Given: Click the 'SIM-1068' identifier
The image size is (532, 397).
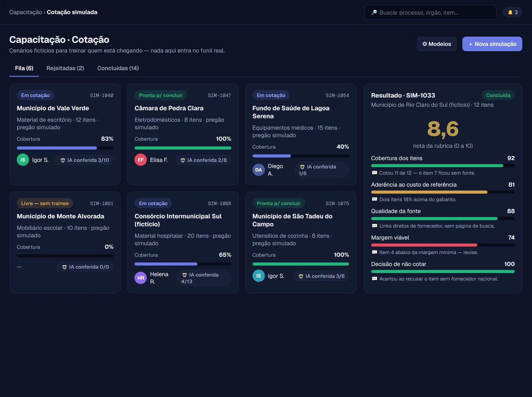Looking at the screenshot, I should (x=219, y=203).
